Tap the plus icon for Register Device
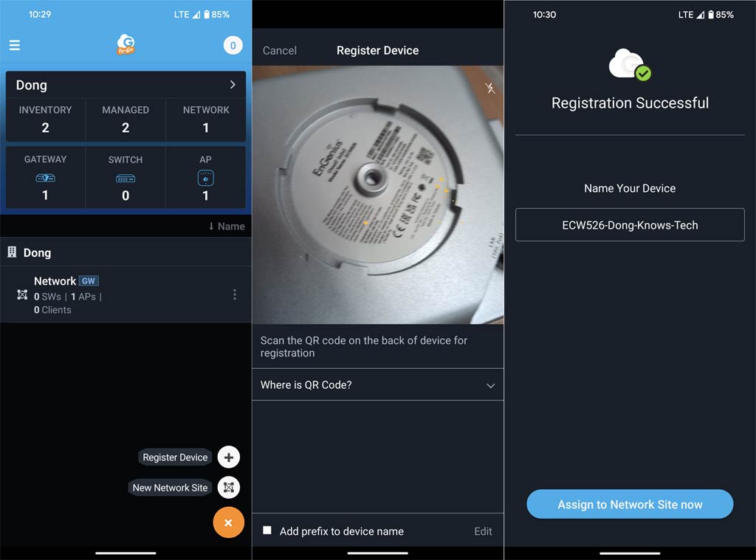 pyautogui.click(x=229, y=457)
